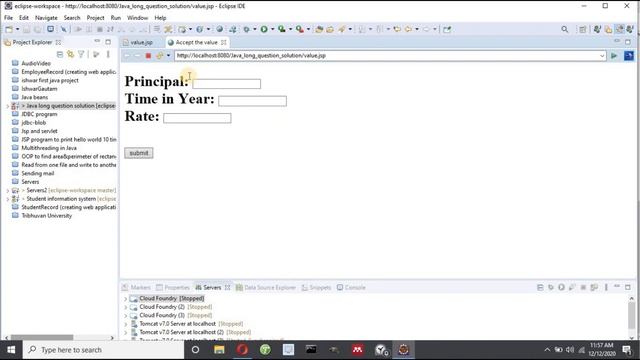640x360 pixels.
Task: Click the Open Web Browser globe icon
Action: 220,29
